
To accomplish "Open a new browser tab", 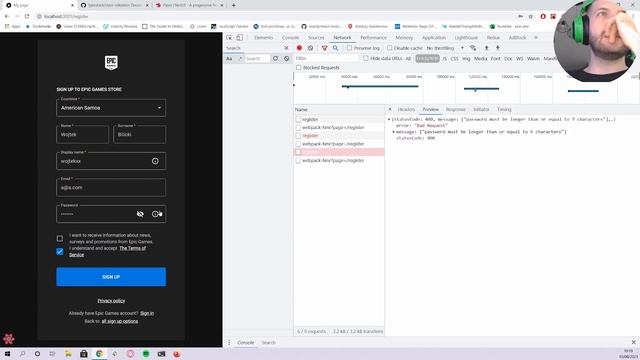I will (233, 5).
